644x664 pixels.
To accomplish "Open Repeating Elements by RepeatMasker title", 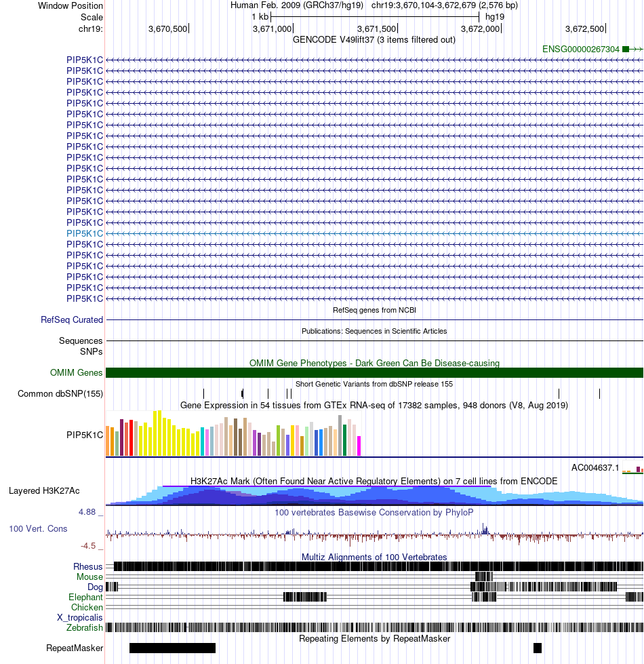I will click(374, 639).
